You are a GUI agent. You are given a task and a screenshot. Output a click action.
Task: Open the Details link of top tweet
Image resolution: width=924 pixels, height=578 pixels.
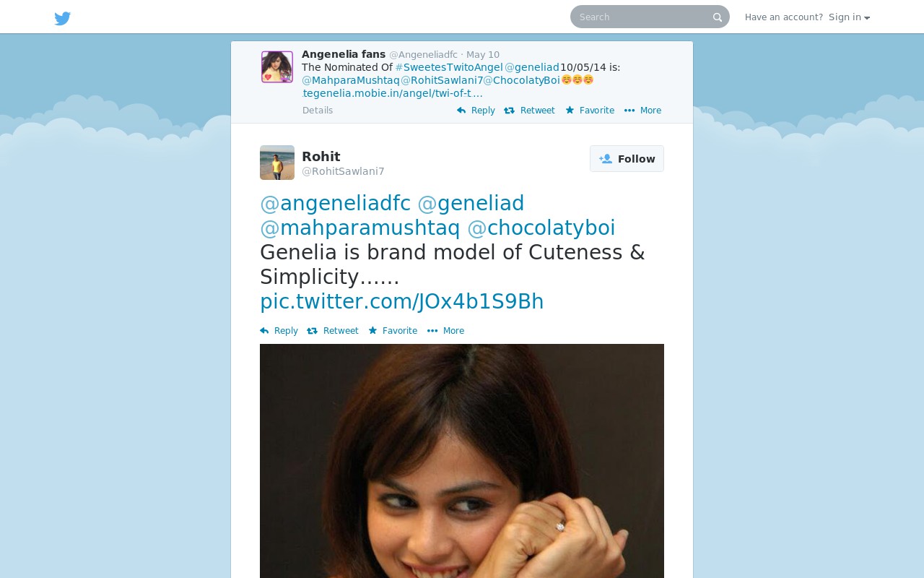pos(318,111)
